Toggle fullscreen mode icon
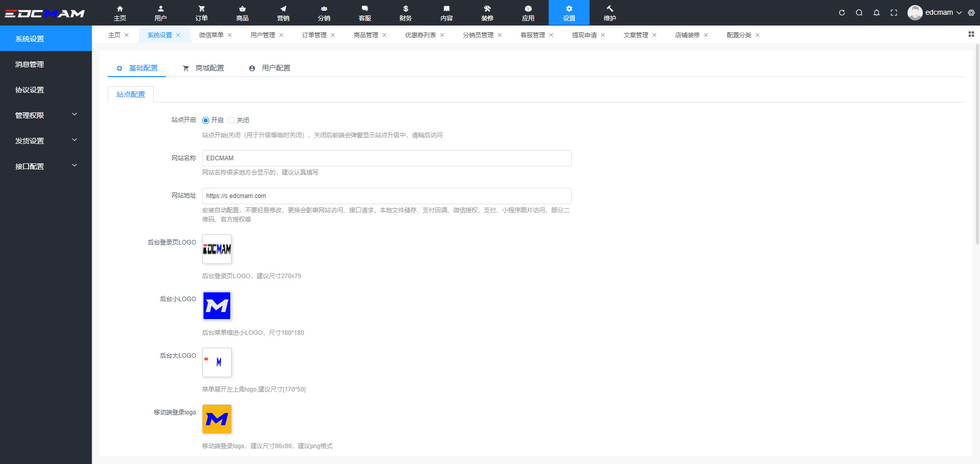 (894, 13)
